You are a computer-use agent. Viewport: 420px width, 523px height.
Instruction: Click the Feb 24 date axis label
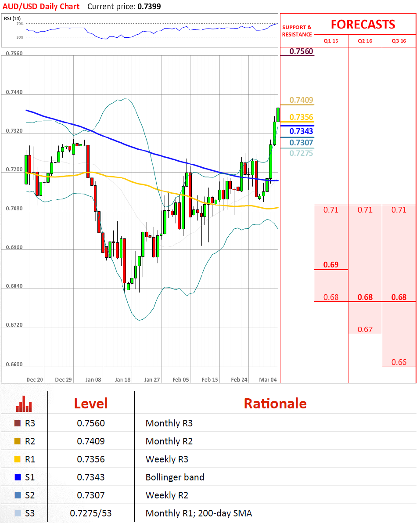239,379
